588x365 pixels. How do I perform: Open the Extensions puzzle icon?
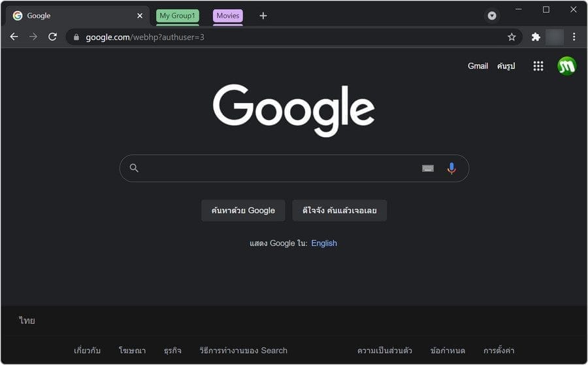click(x=536, y=37)
